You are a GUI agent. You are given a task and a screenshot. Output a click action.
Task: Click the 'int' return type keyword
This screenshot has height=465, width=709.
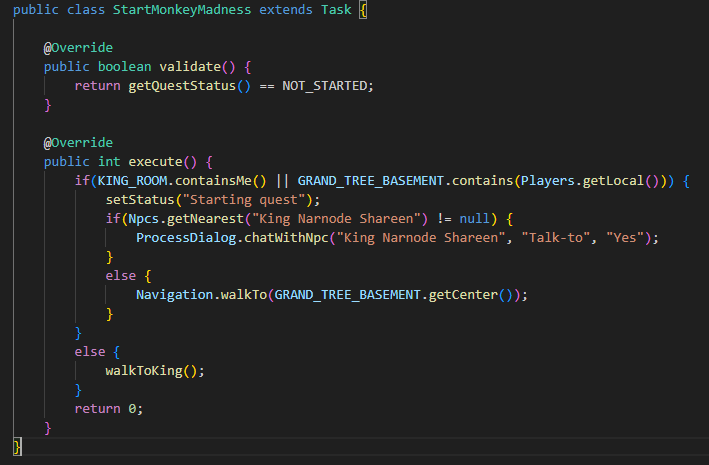(109, 161)
